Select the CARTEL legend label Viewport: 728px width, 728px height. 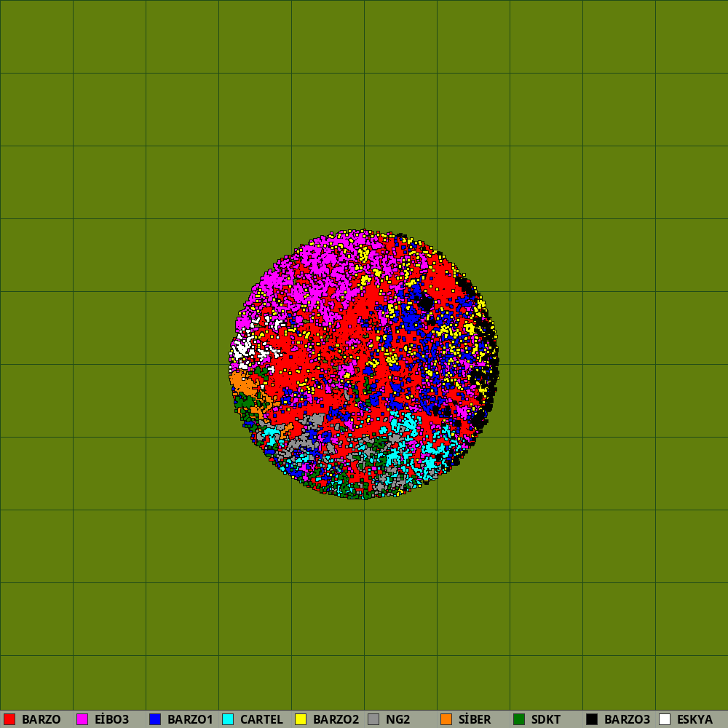[x=261, y=720]
